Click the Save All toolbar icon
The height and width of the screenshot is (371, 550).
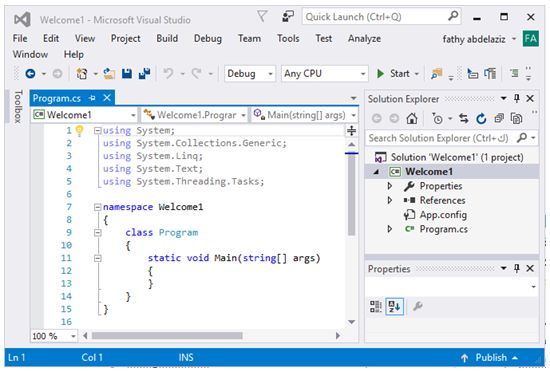(144, 74)
